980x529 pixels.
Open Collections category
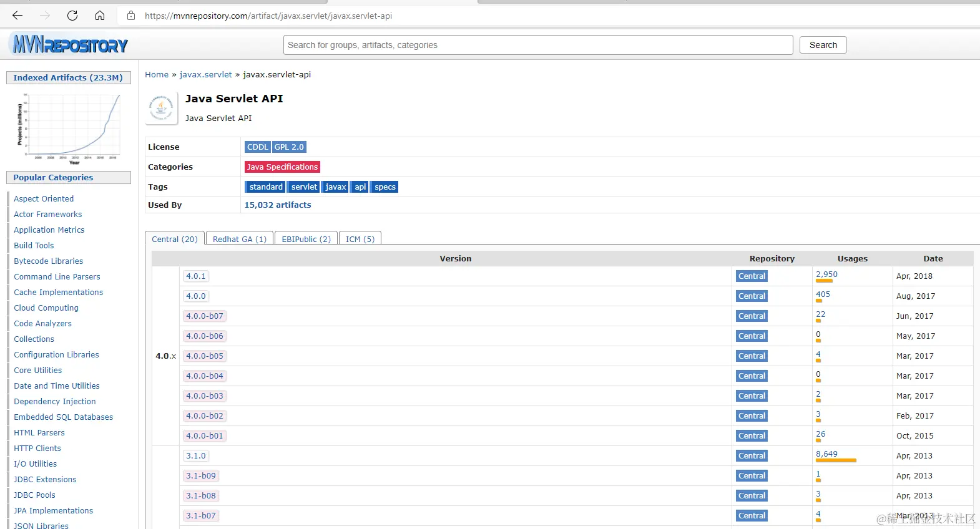pos(34,339)
